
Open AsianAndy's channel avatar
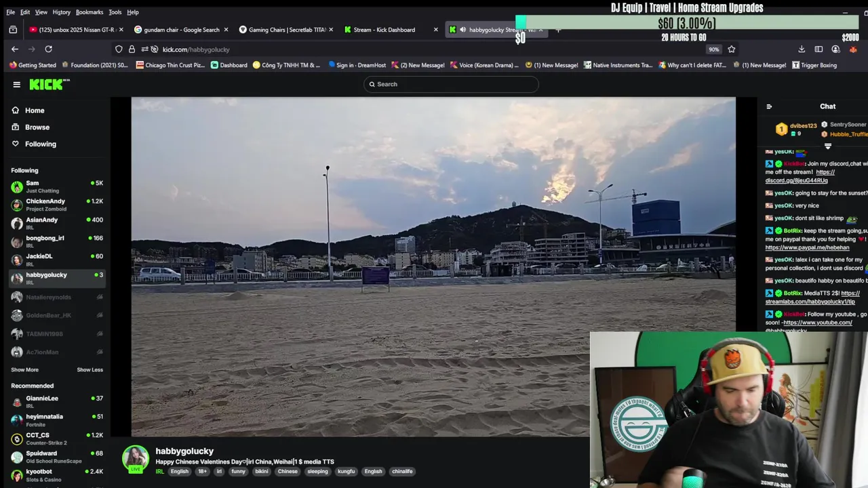point(17,223)
